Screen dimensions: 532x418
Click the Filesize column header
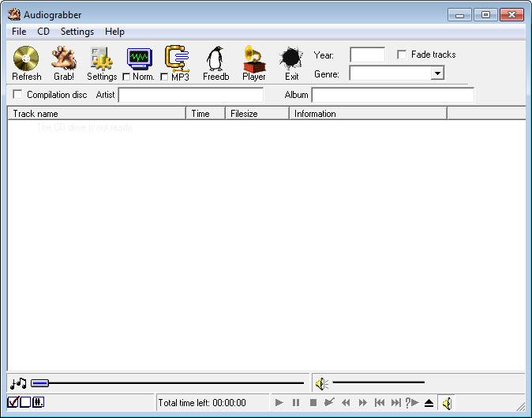(257, 114)
